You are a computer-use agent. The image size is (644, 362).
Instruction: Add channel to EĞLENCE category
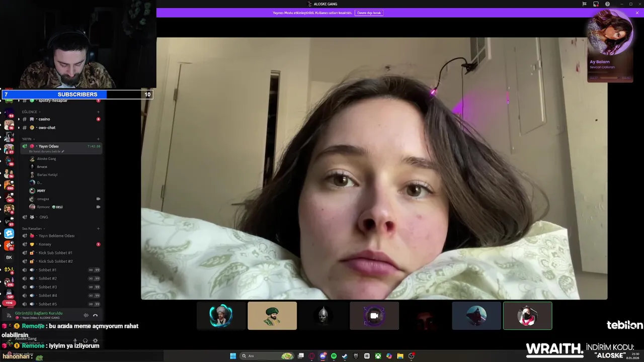[x=98, y=112]
